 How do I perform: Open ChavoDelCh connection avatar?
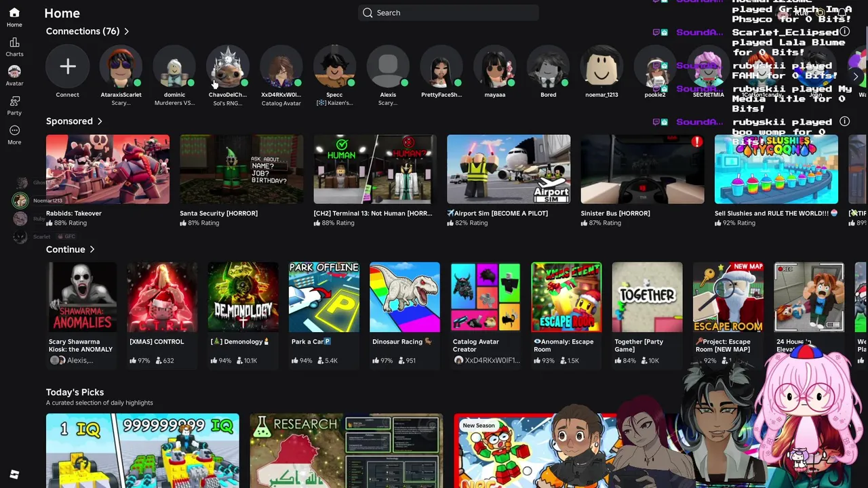point(228,66)
